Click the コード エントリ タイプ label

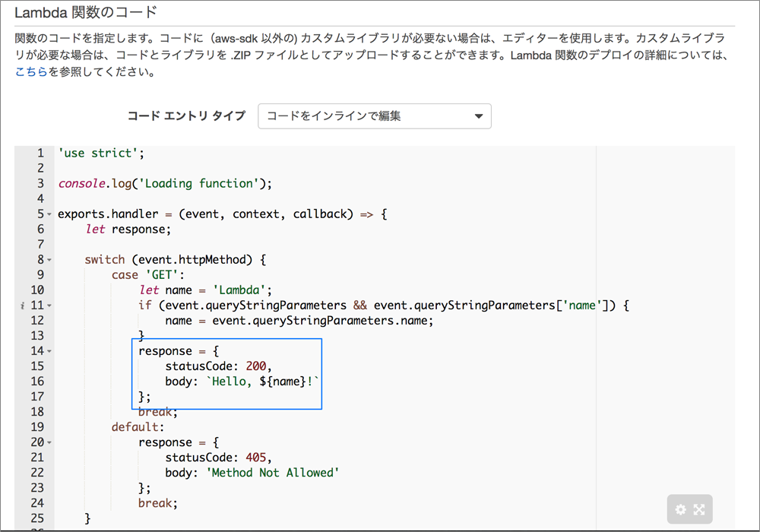187,116
